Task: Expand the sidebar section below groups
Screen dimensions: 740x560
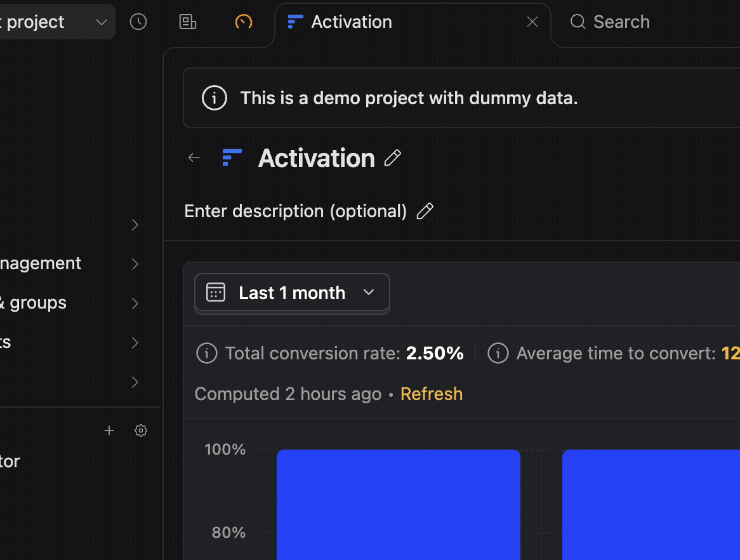Action: tap(135, 343)
